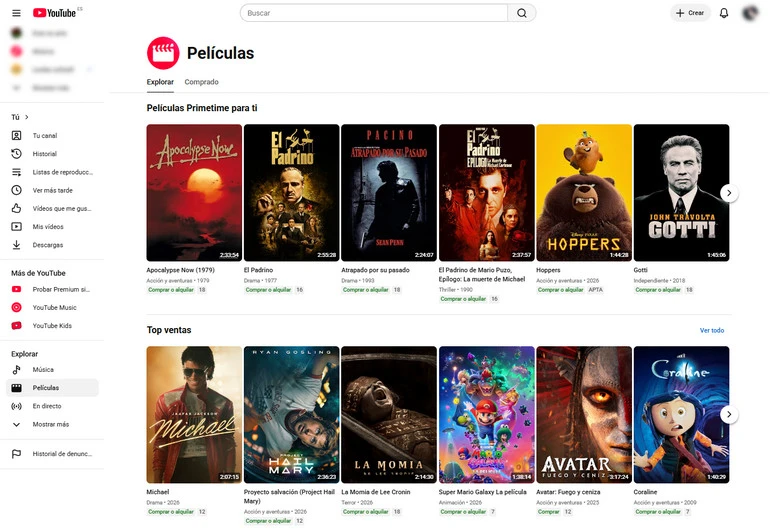Open El Padrino Epílogo poster
Image resolution: width=770 pixels, height=532 pixels.
pos(487,193)
